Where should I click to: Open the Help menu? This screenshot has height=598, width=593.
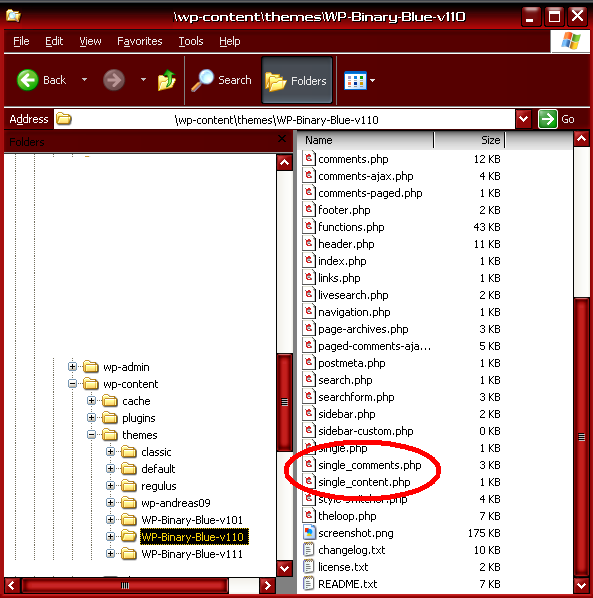(230, 41)
